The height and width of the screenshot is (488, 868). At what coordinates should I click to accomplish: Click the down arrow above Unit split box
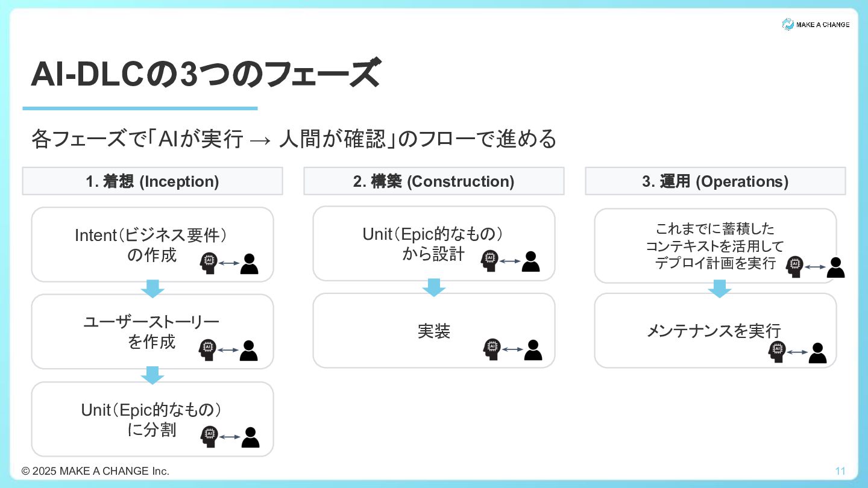(x=153, y=375)
